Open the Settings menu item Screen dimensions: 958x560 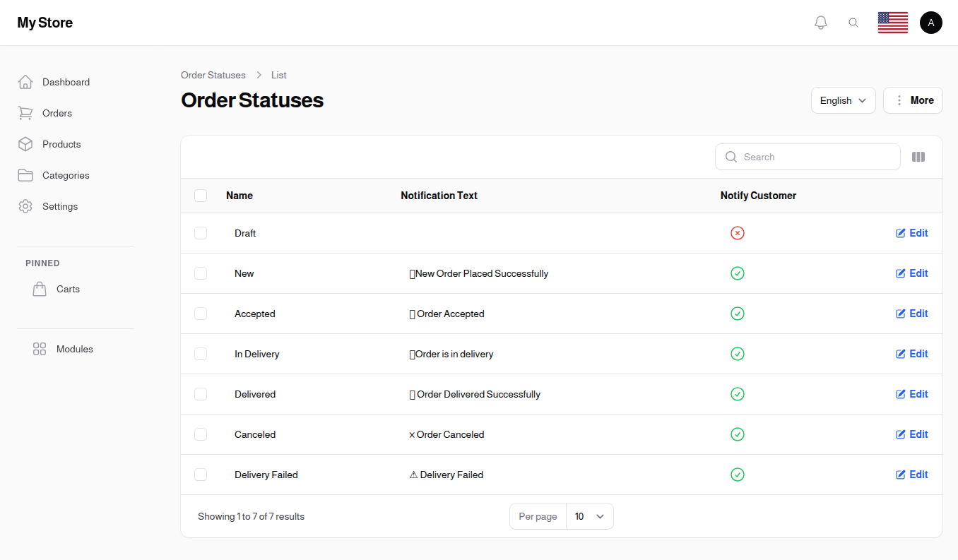pyautogui.click(x=59, y=206)
